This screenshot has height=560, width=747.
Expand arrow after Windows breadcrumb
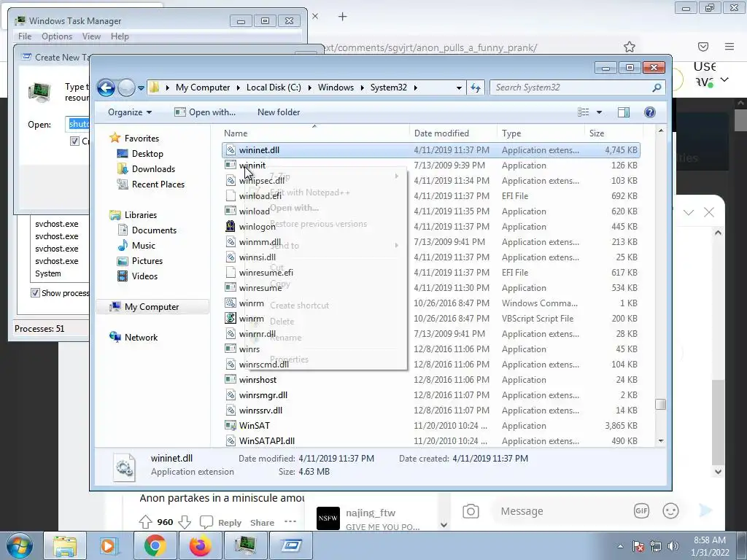(x=363, y=87)
